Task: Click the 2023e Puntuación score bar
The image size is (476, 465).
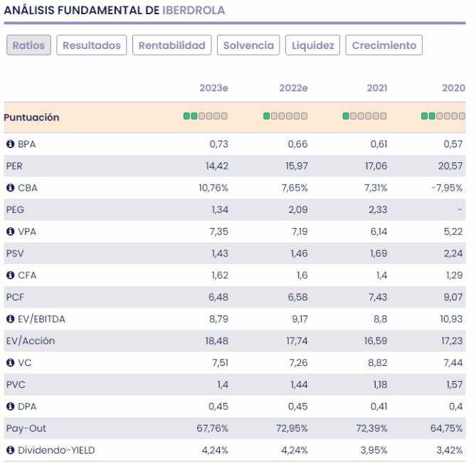Action: pyautogui.click(x=205, y=116)
